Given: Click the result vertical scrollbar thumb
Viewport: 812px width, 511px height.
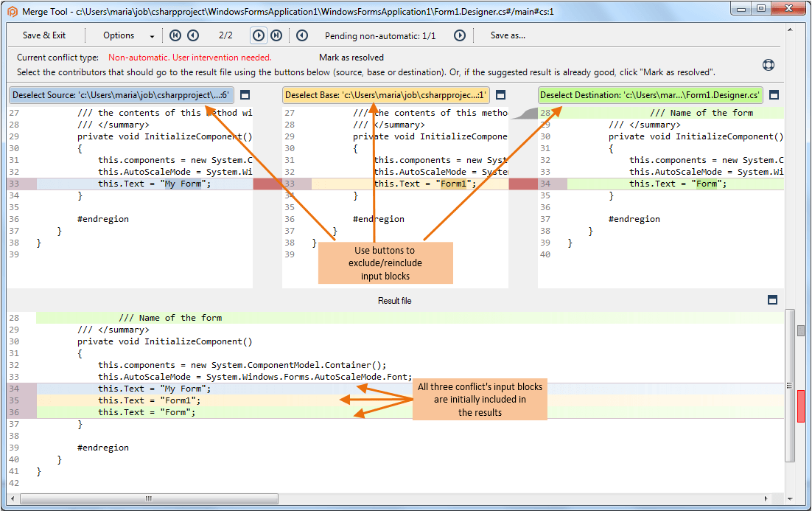Looking at the screenshot, I should point(789,385).
